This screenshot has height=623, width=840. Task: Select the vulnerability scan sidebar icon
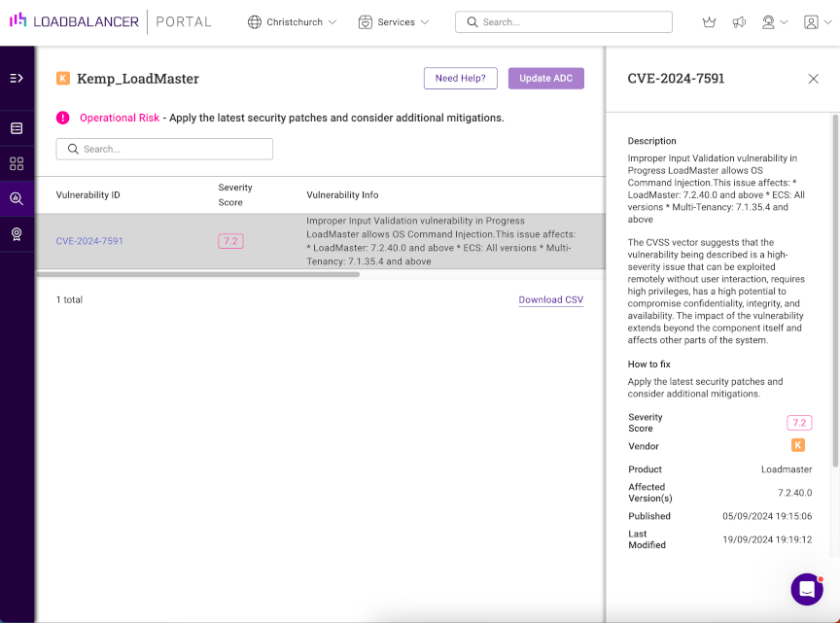pos(17,198)
